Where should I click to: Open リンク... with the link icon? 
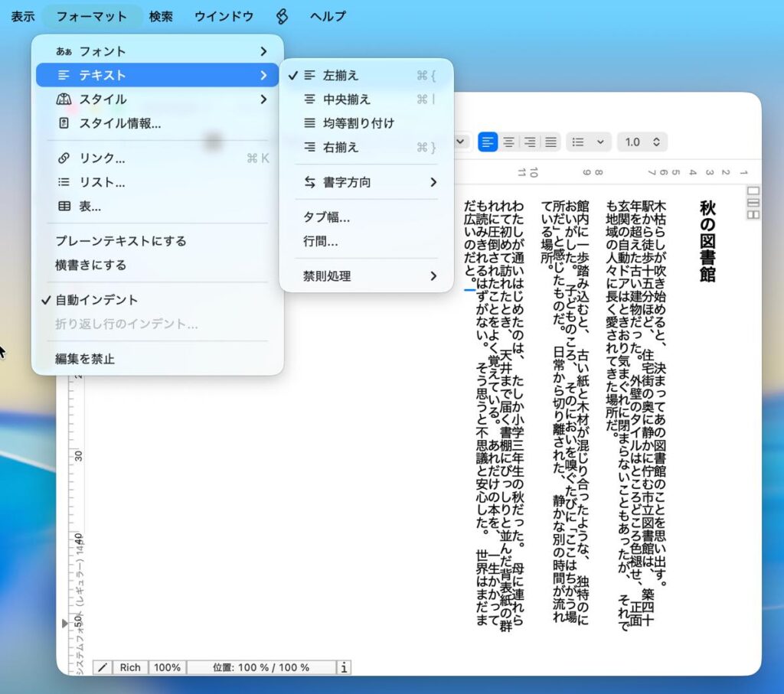(102, 158)
